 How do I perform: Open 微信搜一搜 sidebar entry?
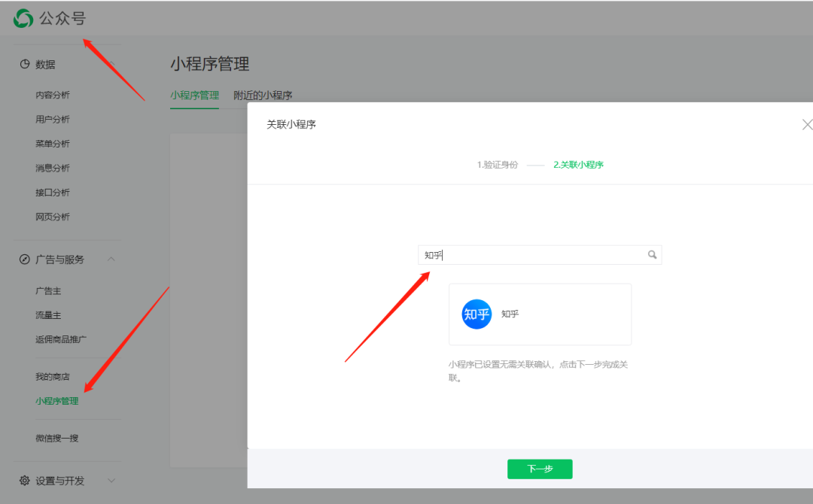click(57, 439)
